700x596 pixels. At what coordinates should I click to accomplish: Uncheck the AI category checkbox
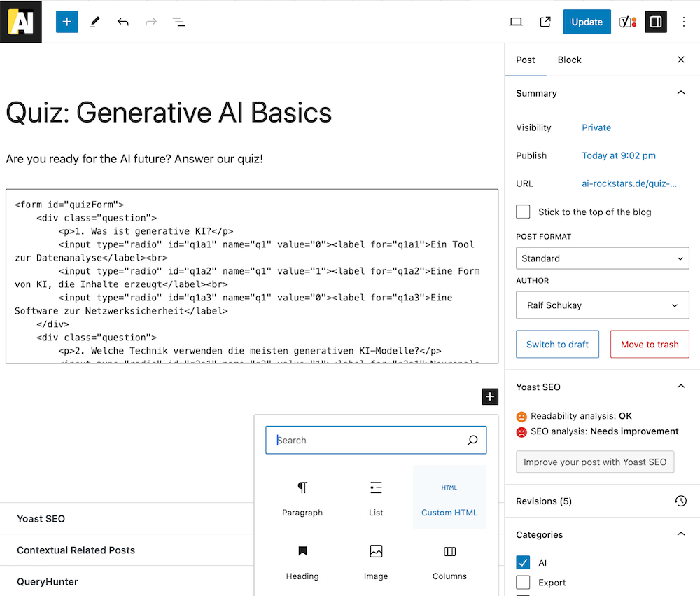[523, 562]
